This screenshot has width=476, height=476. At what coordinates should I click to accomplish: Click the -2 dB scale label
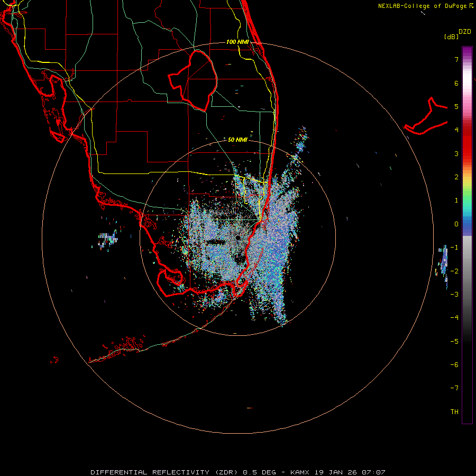[454, 271]
